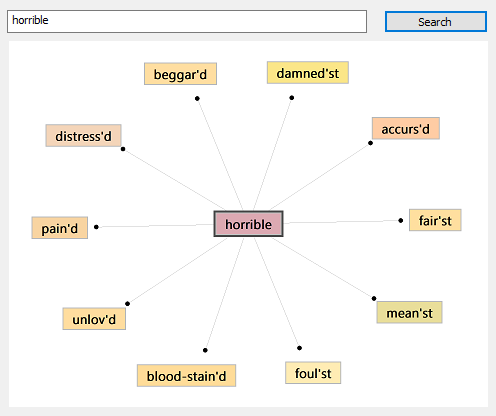This screenshot has width=496, height=416.
Task: Focus the search field containing "horrible"
Action: [x=187, y=21]
